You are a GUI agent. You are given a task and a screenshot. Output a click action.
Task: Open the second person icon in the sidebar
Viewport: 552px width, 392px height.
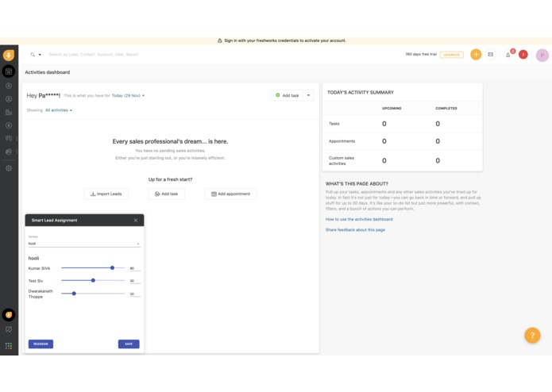click(x=9, y=99)
